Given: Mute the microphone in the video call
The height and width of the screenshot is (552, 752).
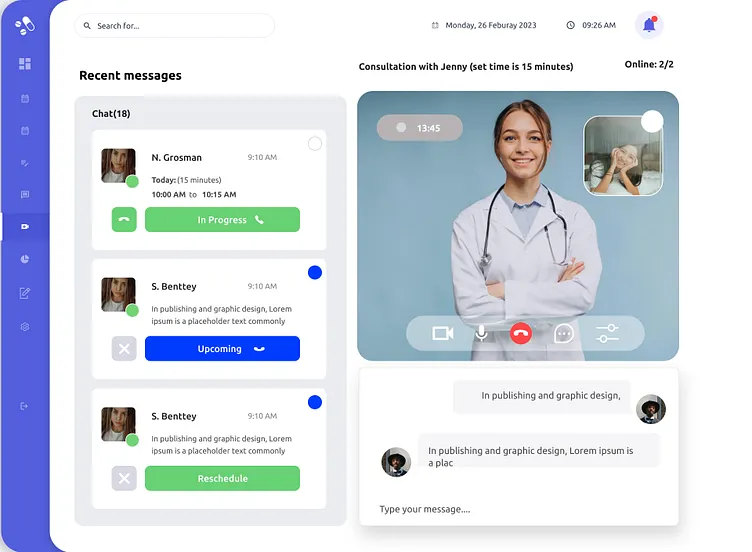Looking at the screenshot, I should click(x=482, y=333).
